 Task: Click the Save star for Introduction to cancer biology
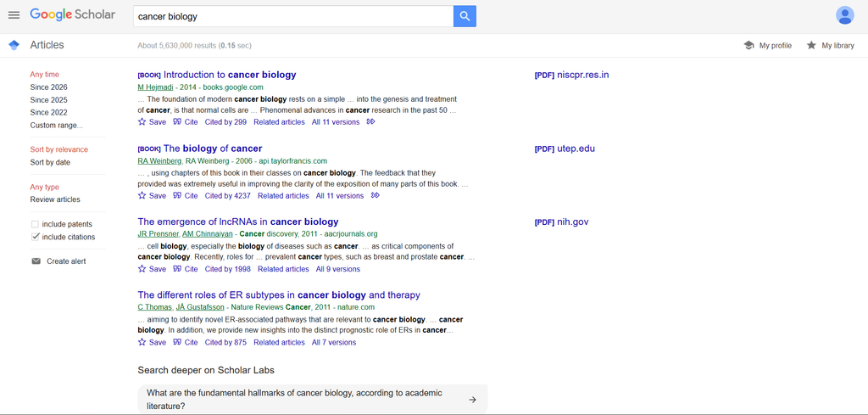142,122
